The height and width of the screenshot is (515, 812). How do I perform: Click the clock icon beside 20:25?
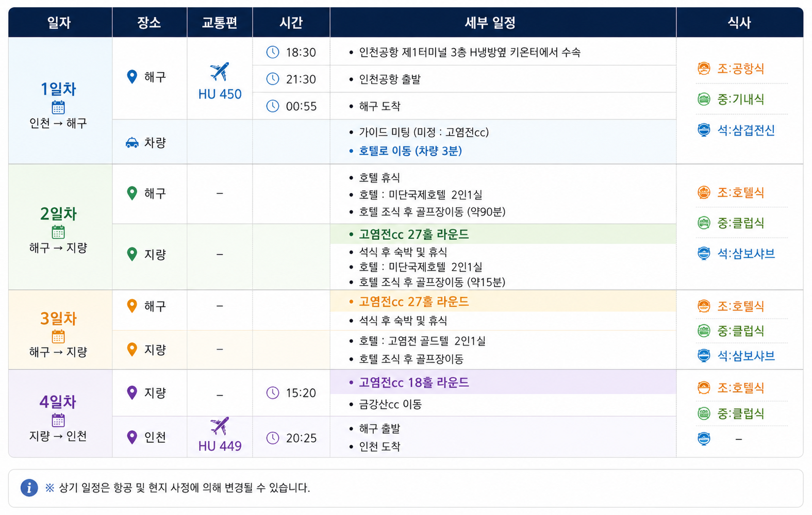tap(272, 438)
